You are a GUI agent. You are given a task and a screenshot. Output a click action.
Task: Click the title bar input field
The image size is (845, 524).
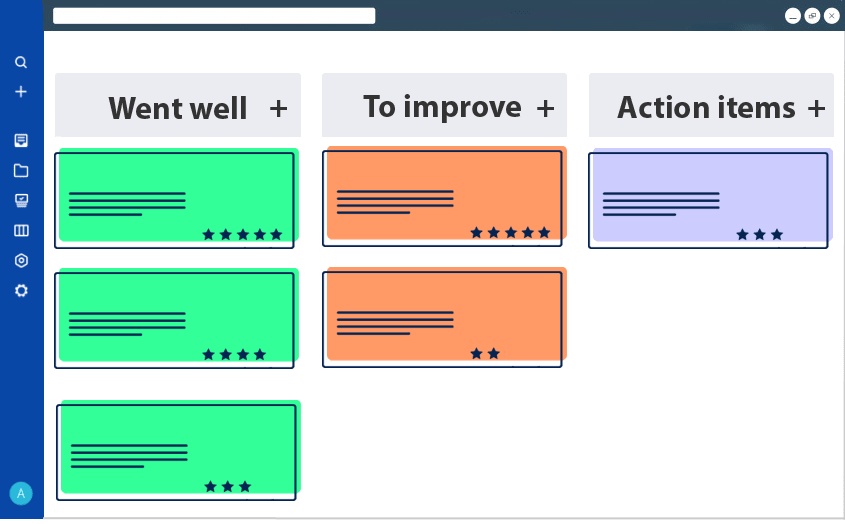(x=214, y=16)
